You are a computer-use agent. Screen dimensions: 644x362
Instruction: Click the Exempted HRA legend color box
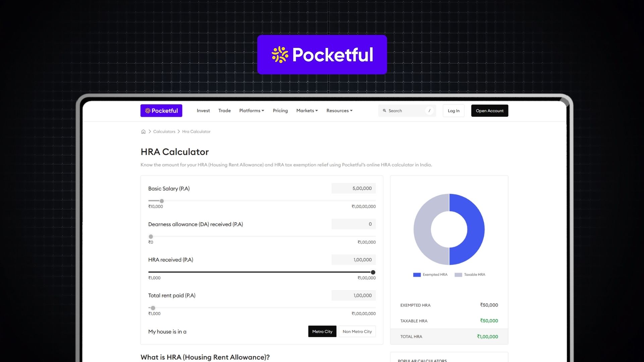tap(417, 275)
